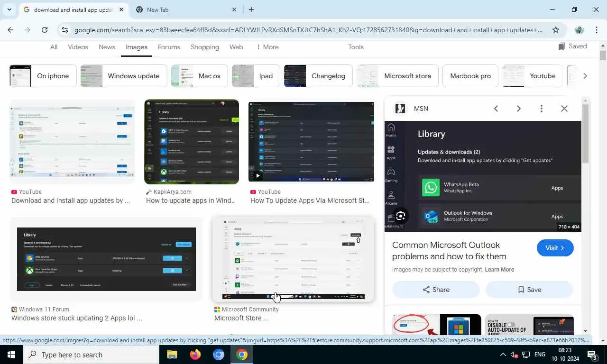Filter images by Ipad chip

pos(256,76)
